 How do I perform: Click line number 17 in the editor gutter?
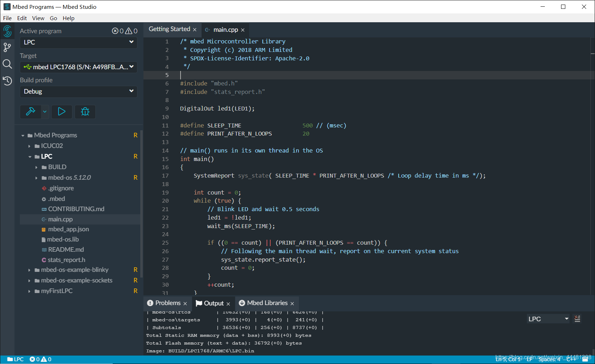(x=165, y=176)
